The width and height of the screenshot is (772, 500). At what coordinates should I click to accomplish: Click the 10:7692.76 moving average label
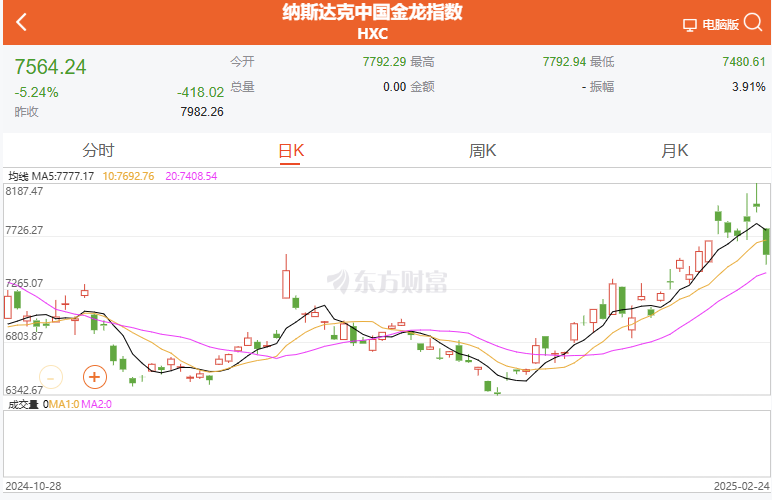coord(128,176)
